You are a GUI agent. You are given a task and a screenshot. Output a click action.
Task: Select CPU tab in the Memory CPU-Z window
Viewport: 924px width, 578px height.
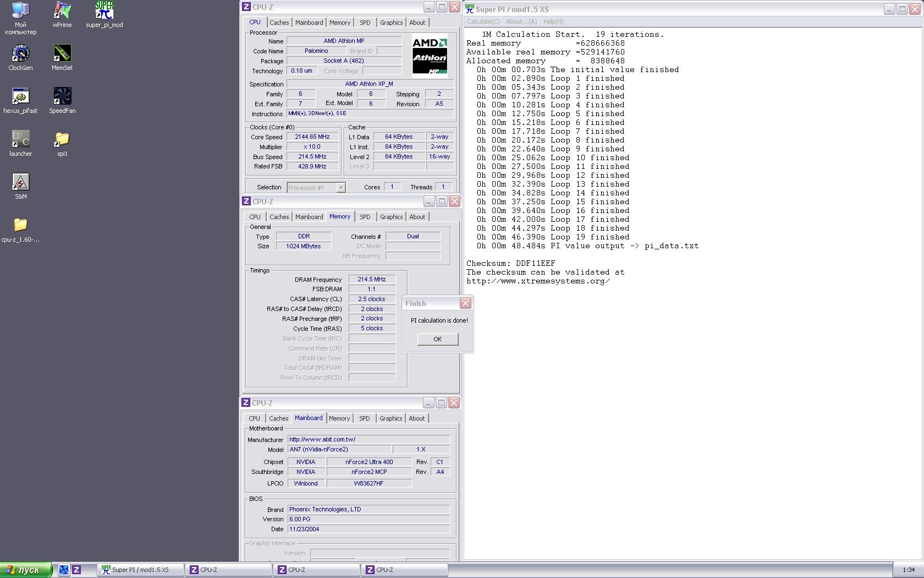[x=255, y=217]
